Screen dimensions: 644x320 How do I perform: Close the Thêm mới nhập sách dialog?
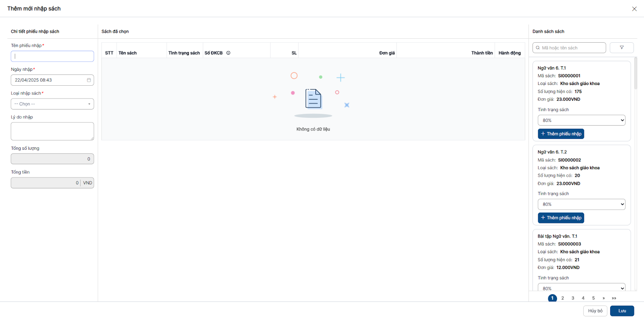coord(634,9)
